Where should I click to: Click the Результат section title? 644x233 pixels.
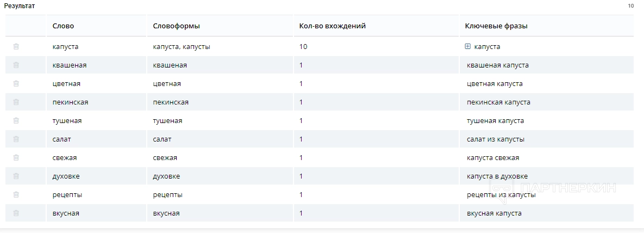[20, 5]
